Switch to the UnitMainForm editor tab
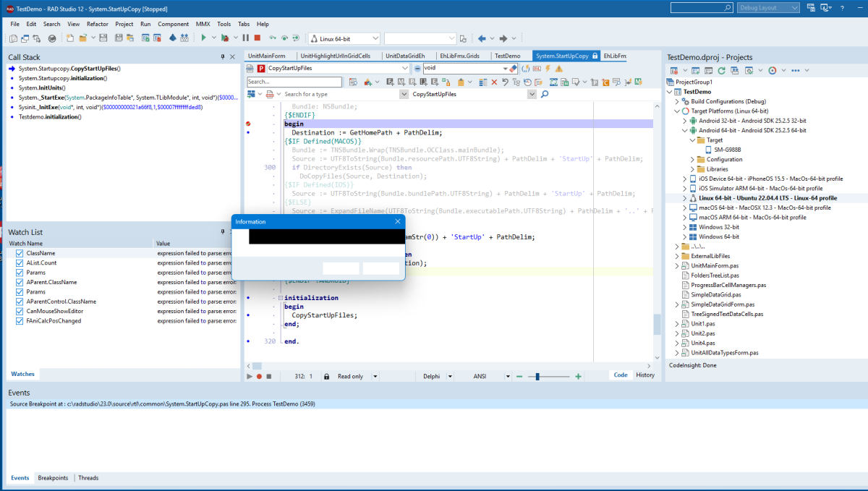The height and width of the screenshot is (491, 868). tap(266, 56)
